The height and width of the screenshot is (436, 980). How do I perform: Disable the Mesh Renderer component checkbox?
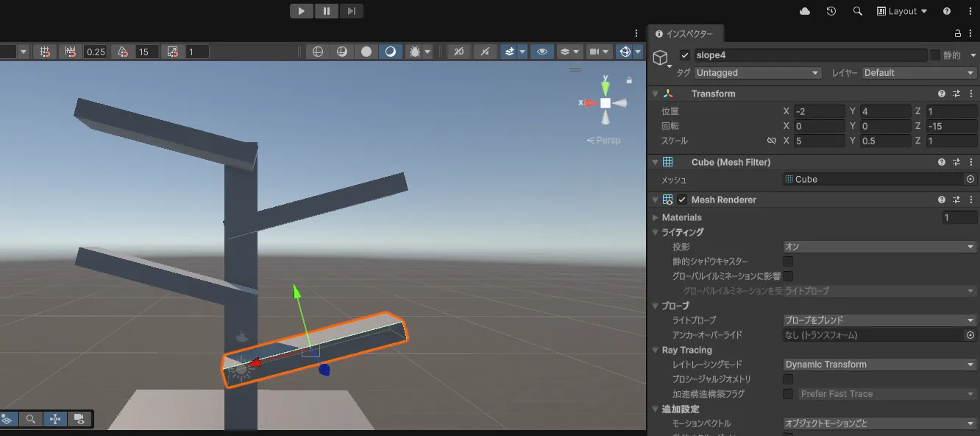[682, 200]
